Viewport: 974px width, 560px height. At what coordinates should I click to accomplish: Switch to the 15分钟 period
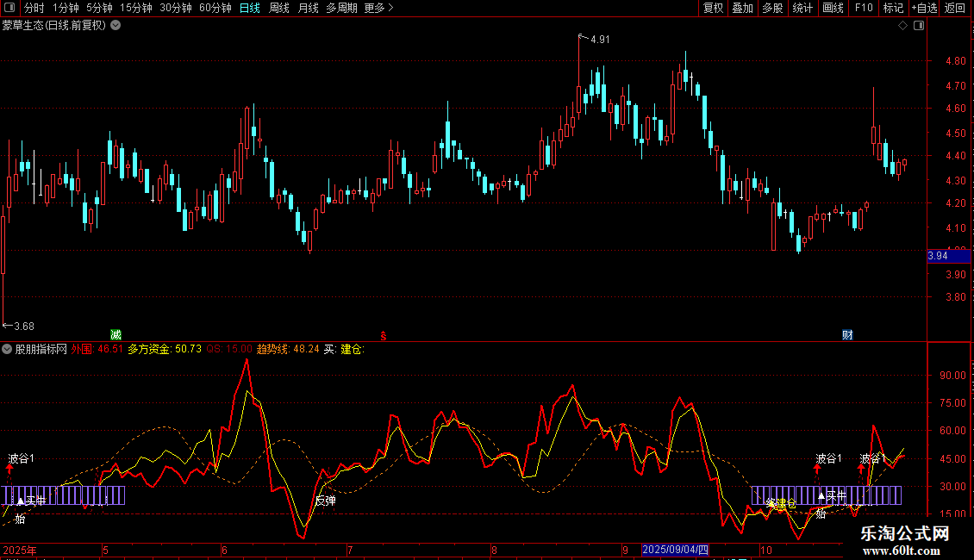(136, 8)
